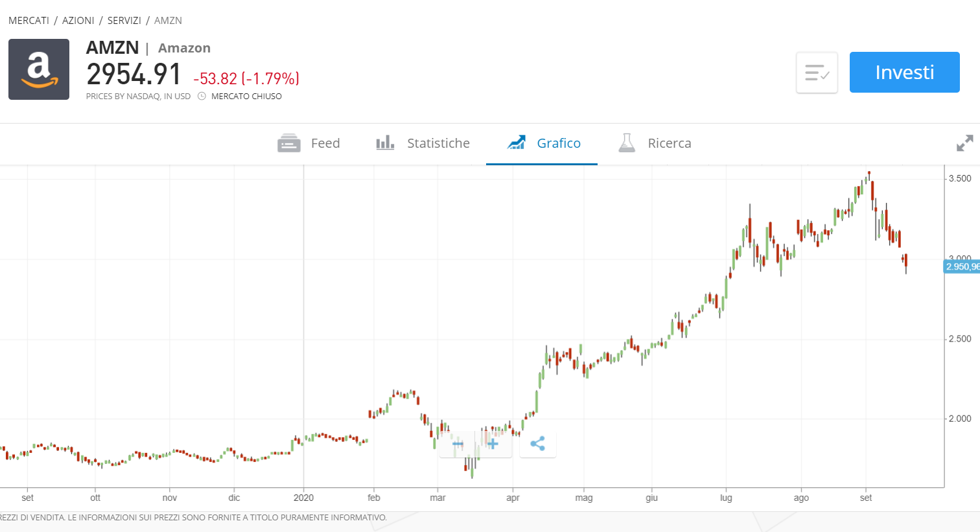Tap the share icon on the chart
The image size is (980, 532).
(x=538, y=444)
